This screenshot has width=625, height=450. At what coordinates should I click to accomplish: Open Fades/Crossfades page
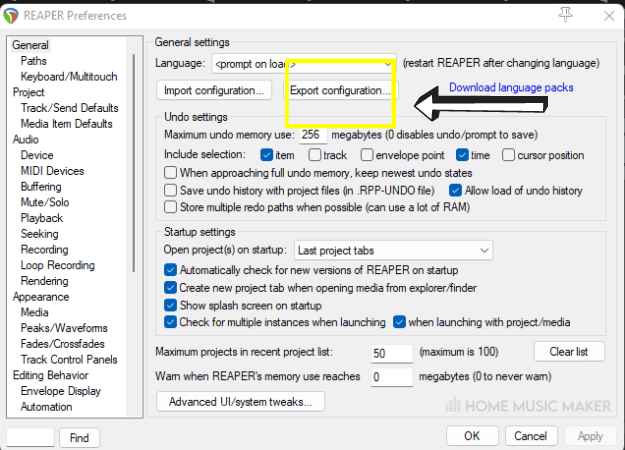tap(62, 344)
